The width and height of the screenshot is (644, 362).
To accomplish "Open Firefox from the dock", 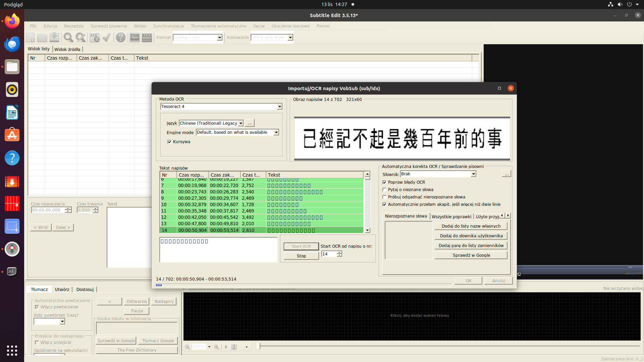I will click(x=12, y=21).
